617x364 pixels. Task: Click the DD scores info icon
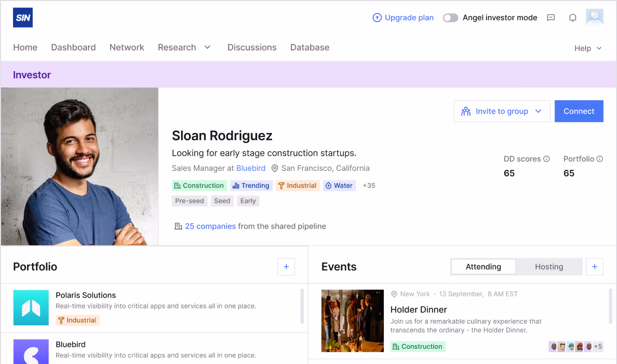pos(546,159)
